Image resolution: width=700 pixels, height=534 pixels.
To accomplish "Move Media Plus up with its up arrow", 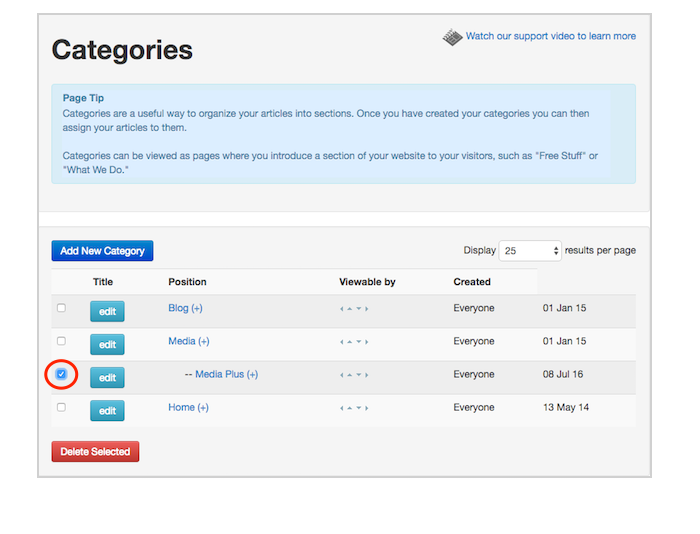I will pyautogui.click(x=350, y=375).
